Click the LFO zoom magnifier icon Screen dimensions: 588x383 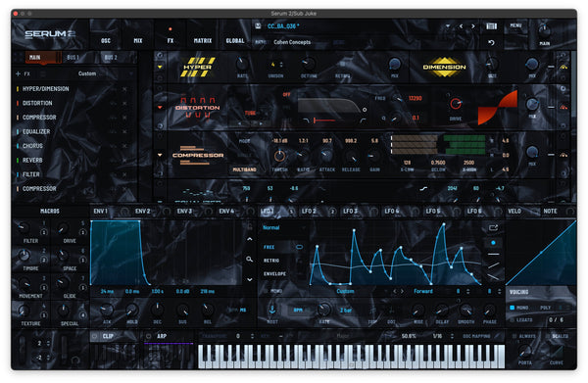[249, 259]
